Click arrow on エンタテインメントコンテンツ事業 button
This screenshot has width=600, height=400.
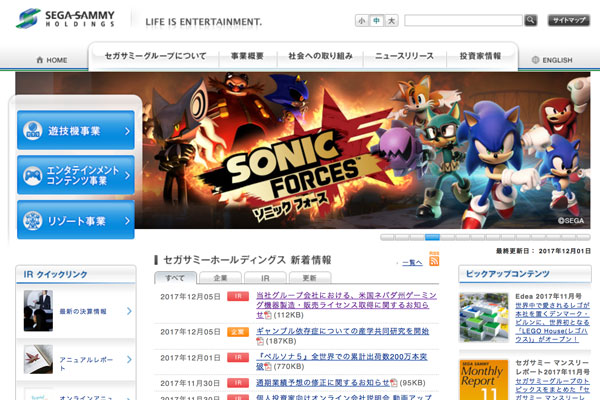(127, 176)
